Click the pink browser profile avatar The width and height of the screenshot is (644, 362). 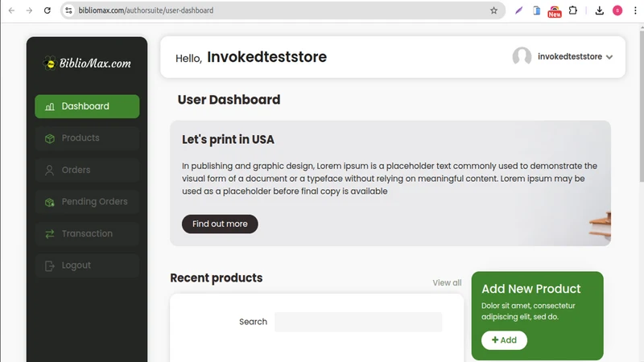617,10
